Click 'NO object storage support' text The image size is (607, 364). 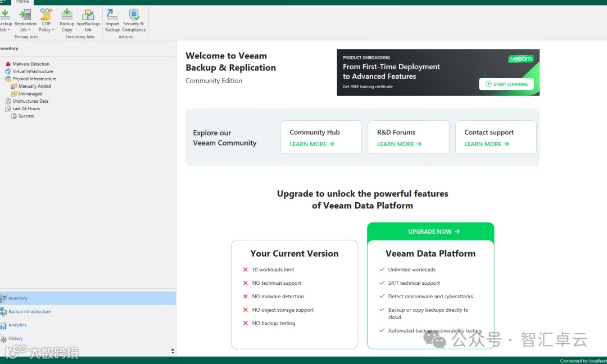283,310
